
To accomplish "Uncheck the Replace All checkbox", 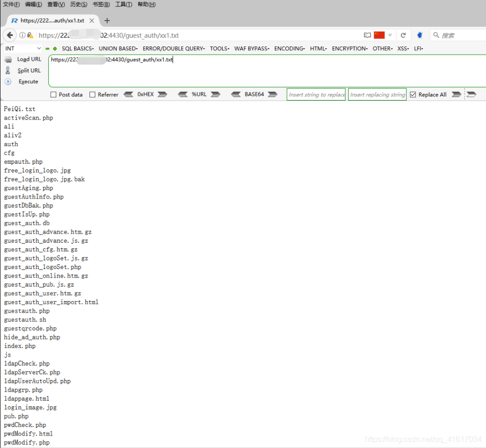I will pyautogui.click(x=413, y=95).
